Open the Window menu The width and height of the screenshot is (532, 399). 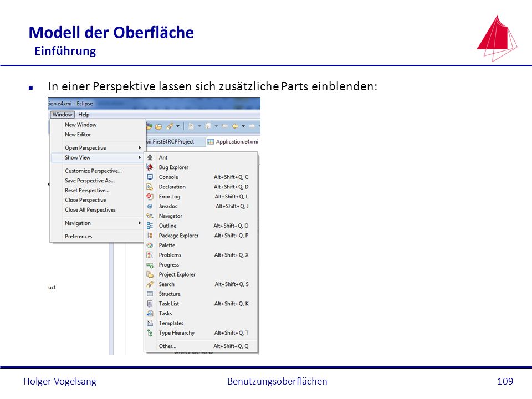point(63,115)
